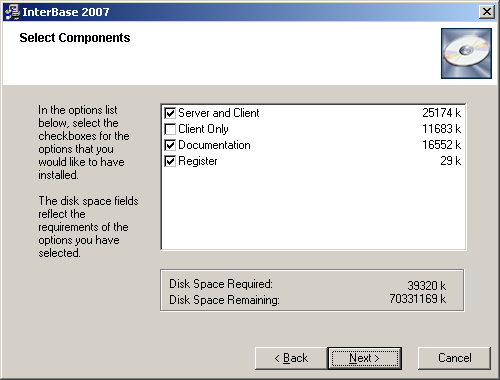This screenshot has height=380, width=500.
Task: Select the Documentation list label
Action: tap(214, 145)
